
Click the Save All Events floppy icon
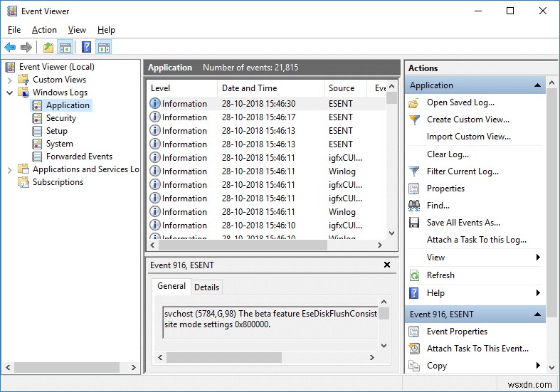point(414,223)
